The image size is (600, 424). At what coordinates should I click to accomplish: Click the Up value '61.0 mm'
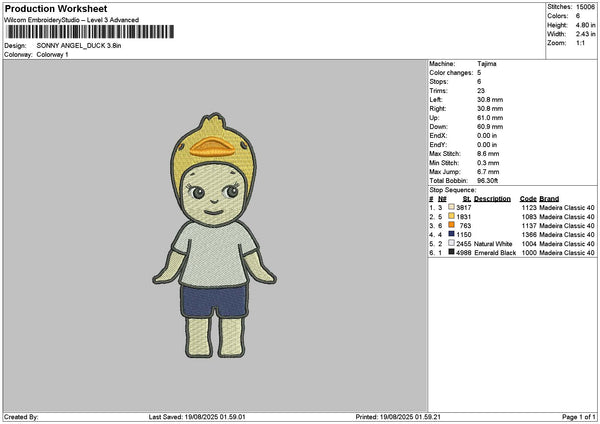pyautogui.click(x=490, y=118)
